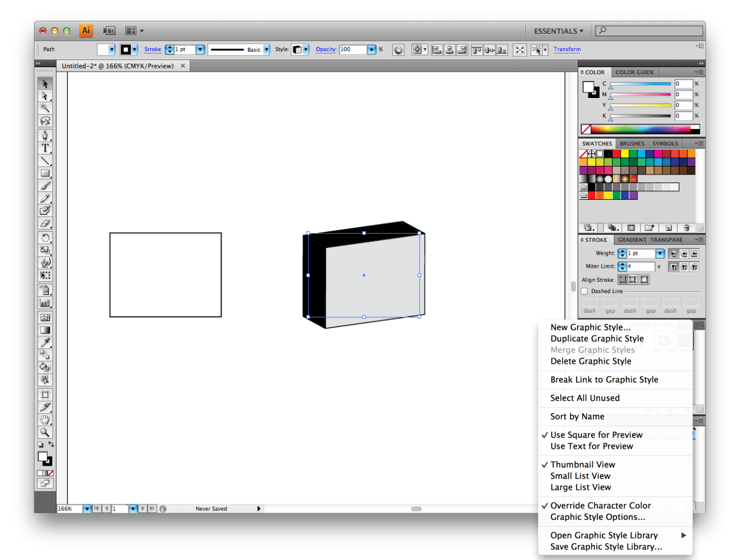Screen dimensions: 740x560
Task: Switch to the Color Guide tab
Action: (x=634, y=72)
